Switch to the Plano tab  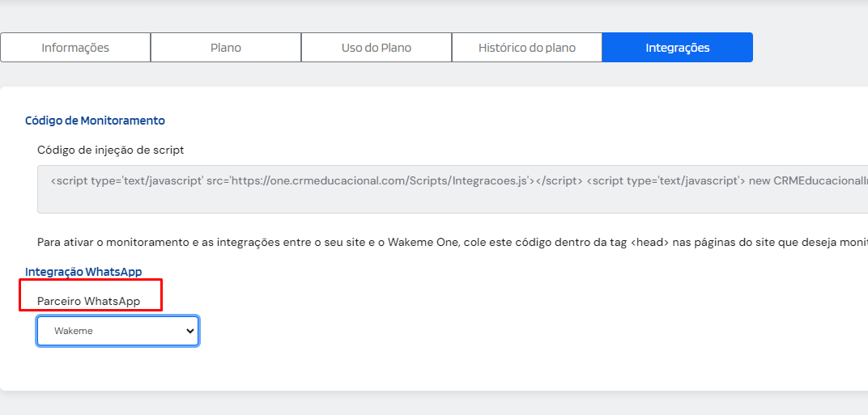coord(226,48)
